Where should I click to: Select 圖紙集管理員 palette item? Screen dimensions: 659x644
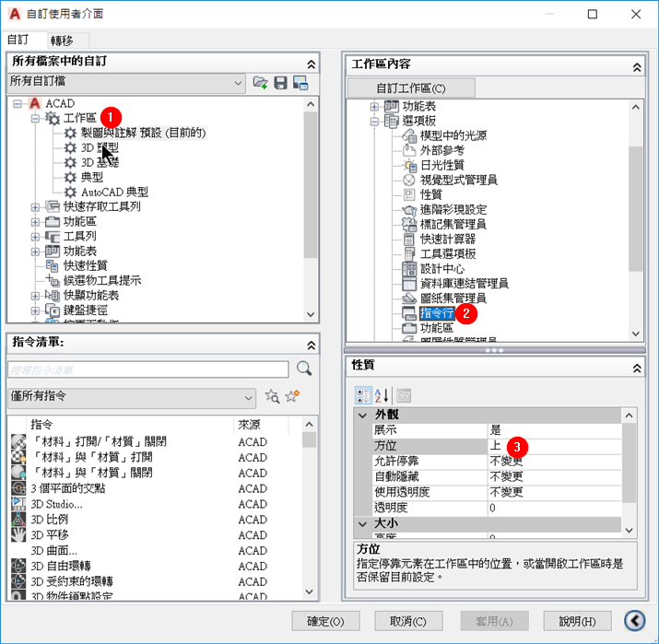(453, 299)
